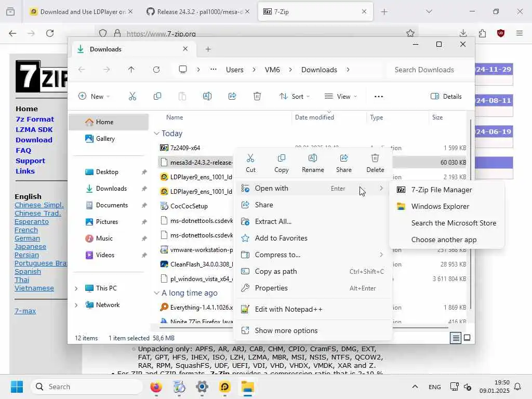Bookmark the 7-zip.org page with star icon
The height and width of the screenshot is (399, 532).
point(410,33)
